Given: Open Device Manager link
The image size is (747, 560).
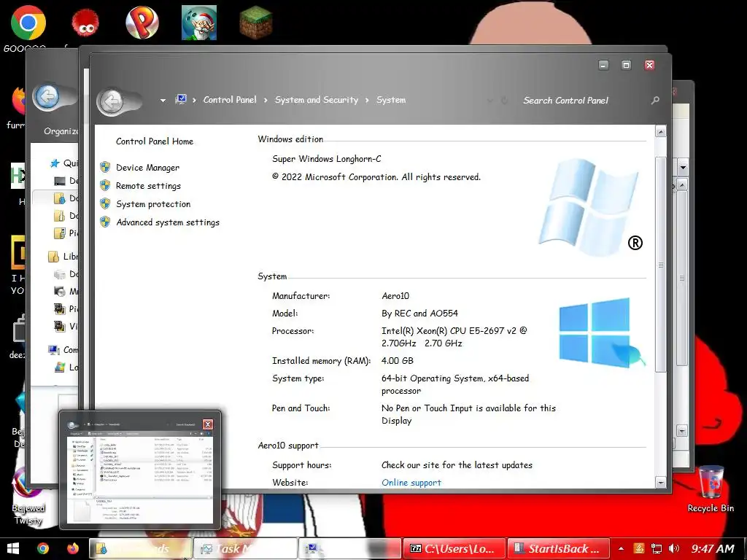Looking at the screenshot, I should coord(147,168).
